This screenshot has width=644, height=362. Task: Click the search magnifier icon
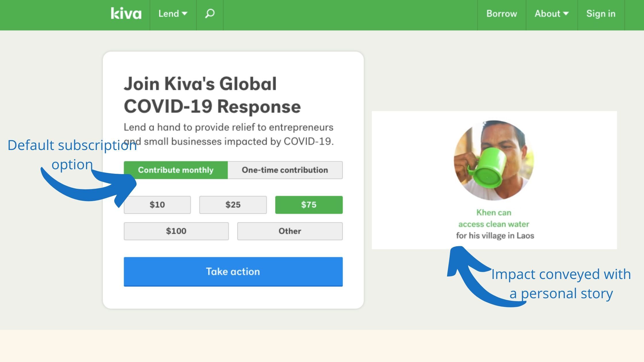coord(210,13)
